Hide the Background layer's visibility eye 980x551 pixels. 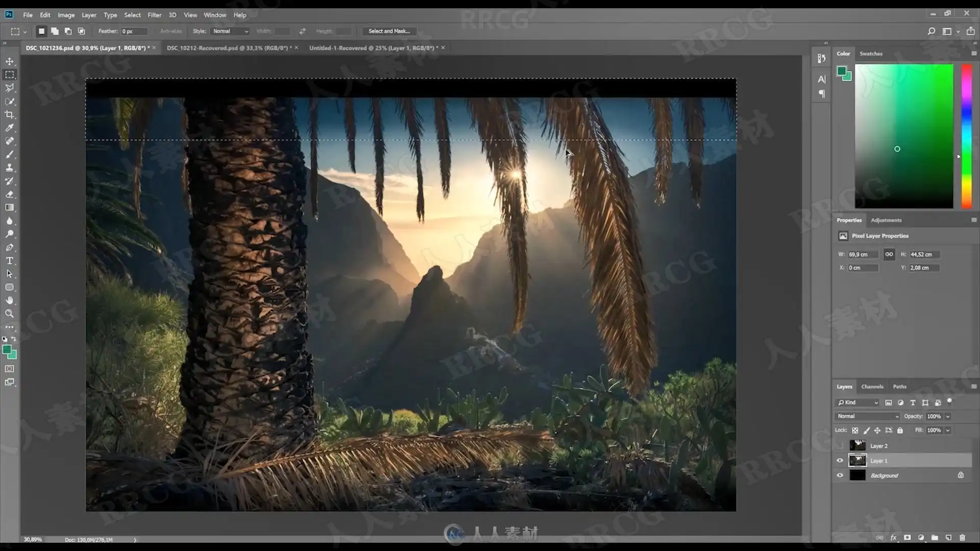click(840, 475)
